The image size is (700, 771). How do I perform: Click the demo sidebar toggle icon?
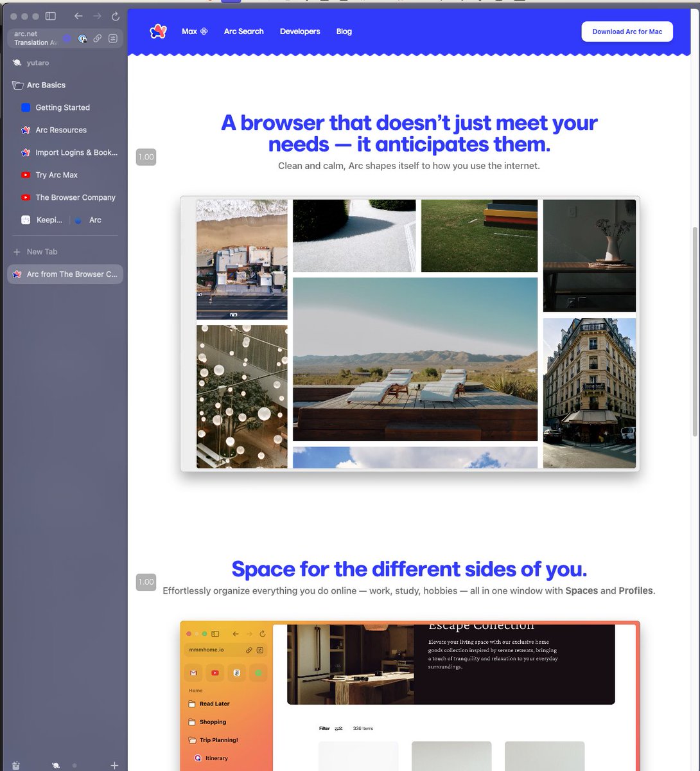click(x=215, y=634)
